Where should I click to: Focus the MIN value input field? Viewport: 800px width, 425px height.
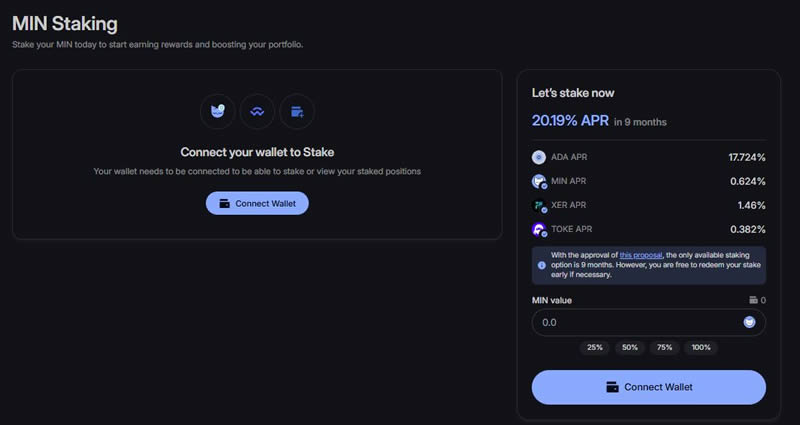[635, 322]
